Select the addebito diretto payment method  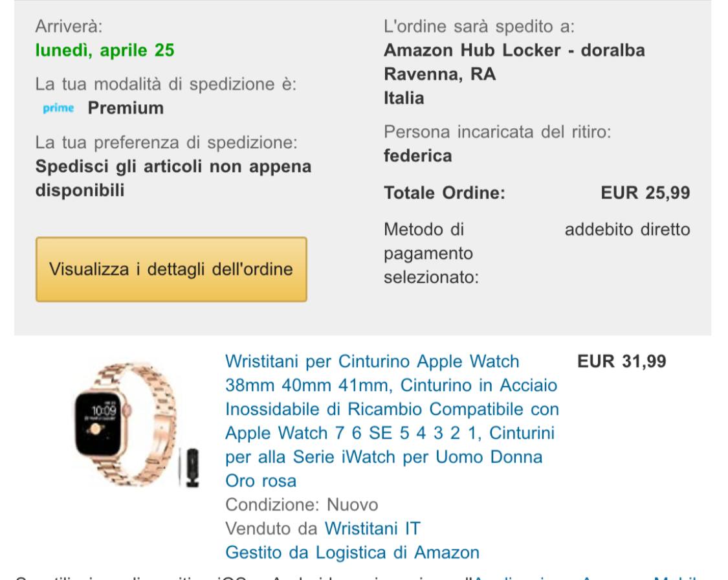627,229
